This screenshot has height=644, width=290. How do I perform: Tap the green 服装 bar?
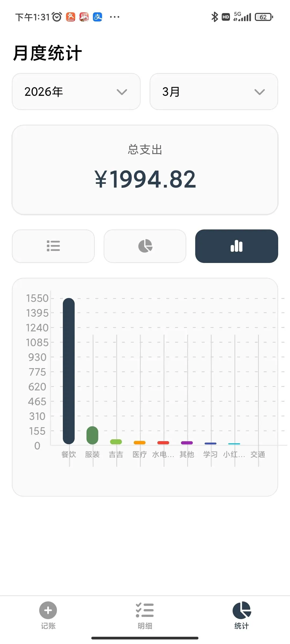point(92,435)
